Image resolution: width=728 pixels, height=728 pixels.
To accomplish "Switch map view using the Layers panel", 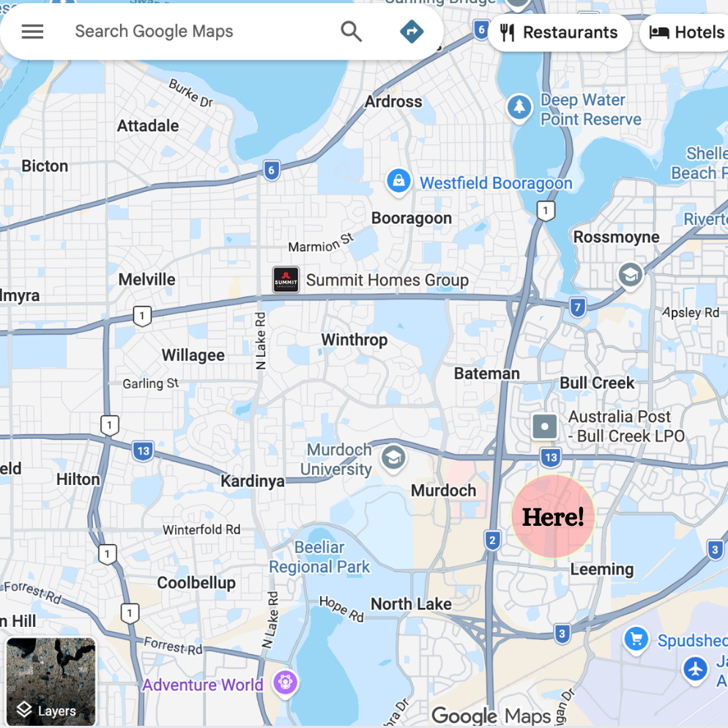I will pyautogui.click(x=51, y=683).
